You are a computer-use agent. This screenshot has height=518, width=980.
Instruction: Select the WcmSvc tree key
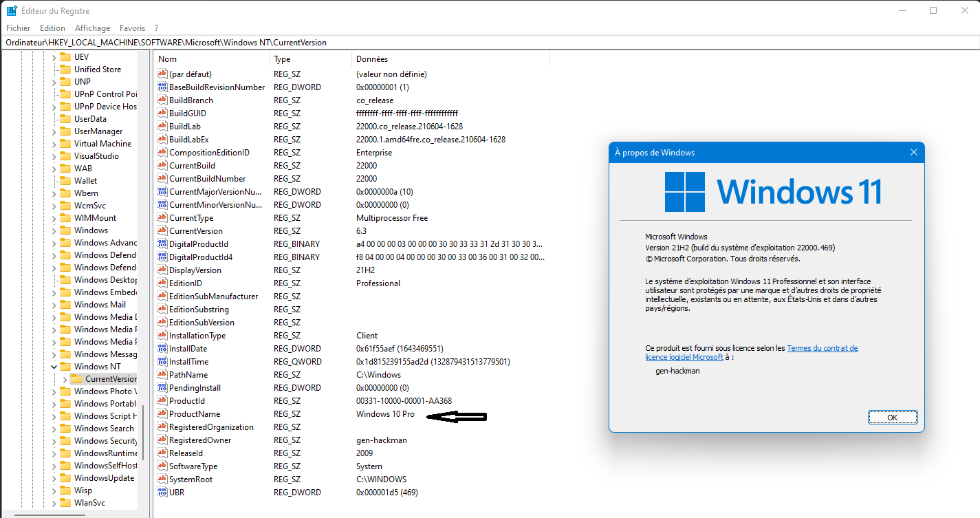tap(89, 206)
